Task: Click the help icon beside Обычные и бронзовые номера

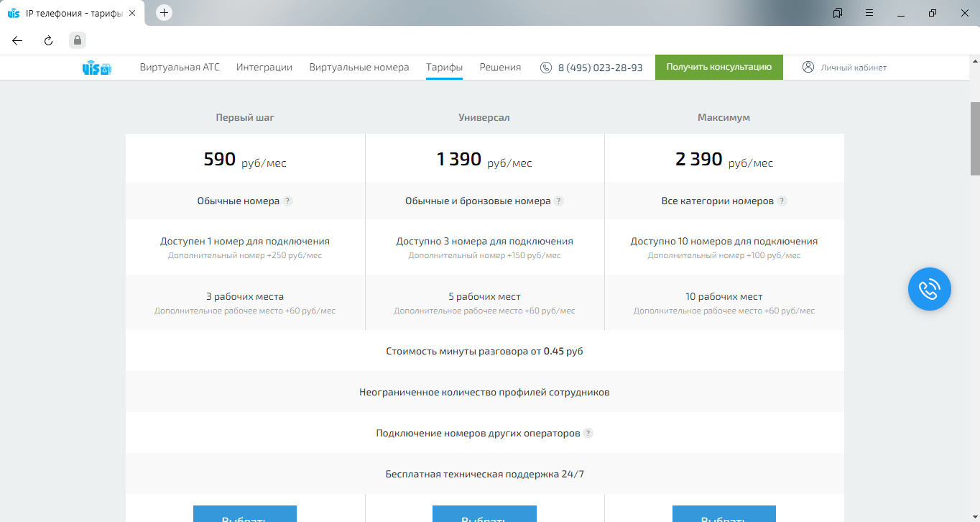Action: [559, 201]
